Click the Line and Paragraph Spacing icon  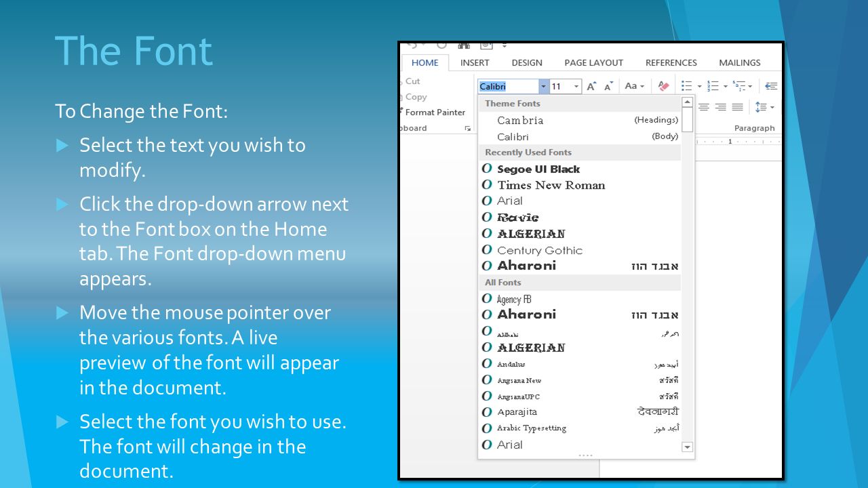pyautogui.click(x=761, y=107)
